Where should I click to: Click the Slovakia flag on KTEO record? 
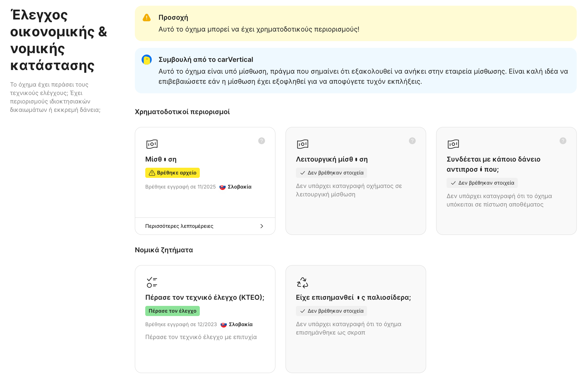pos(223,325)
